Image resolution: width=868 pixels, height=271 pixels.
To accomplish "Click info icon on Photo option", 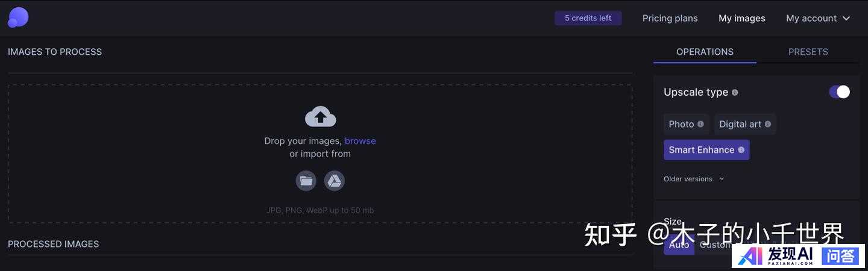I will click(700, 124).
